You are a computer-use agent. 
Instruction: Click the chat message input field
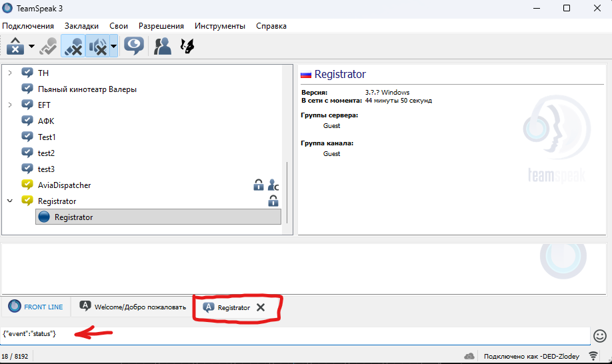pyautogui.click(x=295, y=336)
